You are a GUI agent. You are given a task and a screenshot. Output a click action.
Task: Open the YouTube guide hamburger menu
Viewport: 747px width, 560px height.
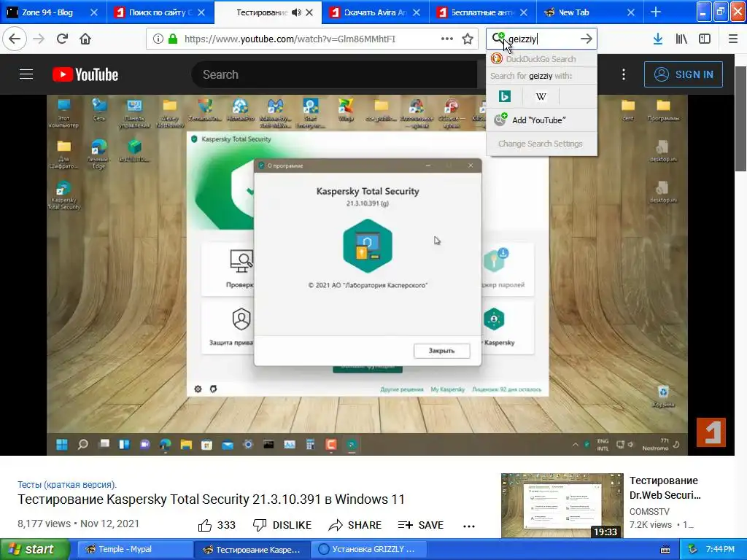[x=26, y=74]
